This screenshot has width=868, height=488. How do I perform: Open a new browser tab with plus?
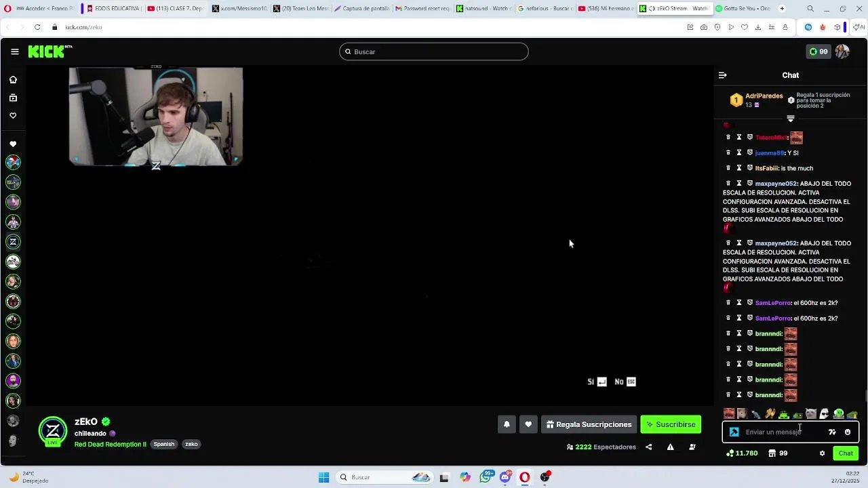pyautogui.click(x=782, y=9)
